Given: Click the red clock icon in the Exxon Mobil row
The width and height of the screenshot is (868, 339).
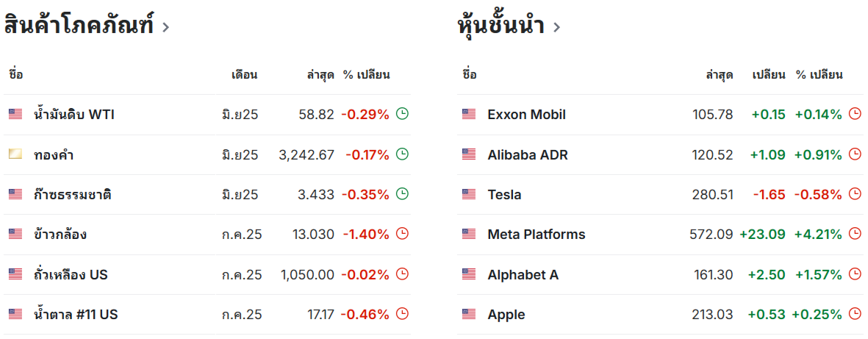Looking at the screenshot, I should pos(856,114).
